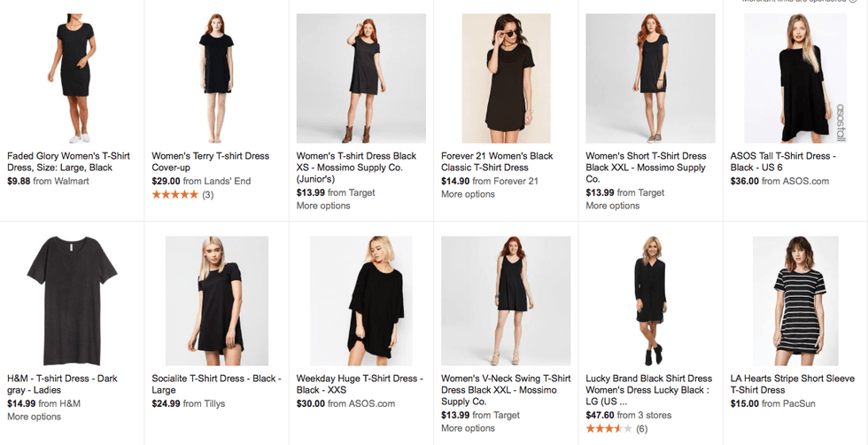868x445 pixels.
Task: Select Weekday Huge T-Shirt Dress image
Action: (361, 301)
